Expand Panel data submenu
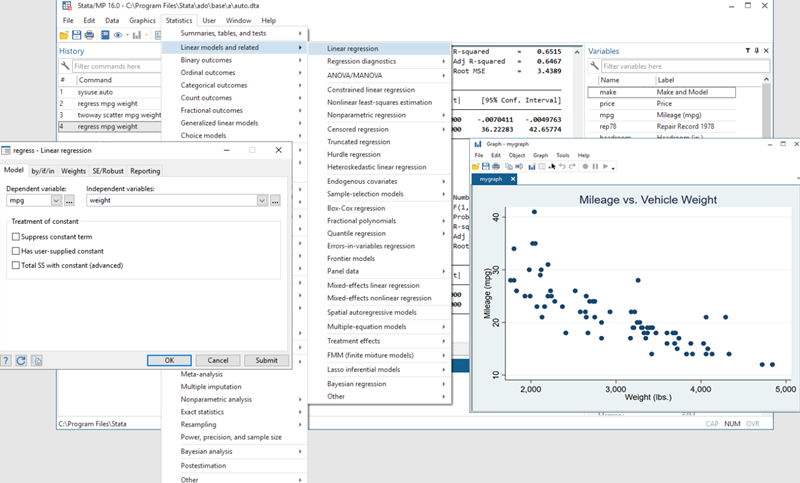Image resolution: width=800 pixels, height=483 pixels. [x=380, y=271]
